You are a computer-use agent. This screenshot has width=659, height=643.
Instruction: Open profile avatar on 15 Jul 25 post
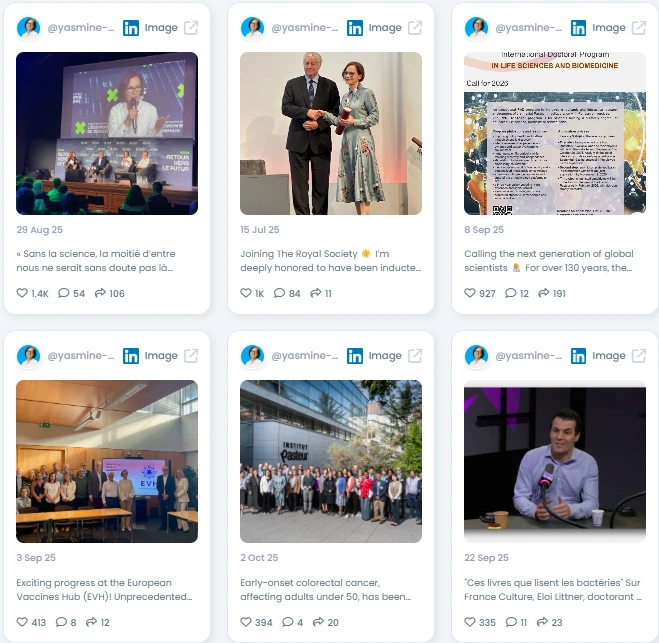252,28
